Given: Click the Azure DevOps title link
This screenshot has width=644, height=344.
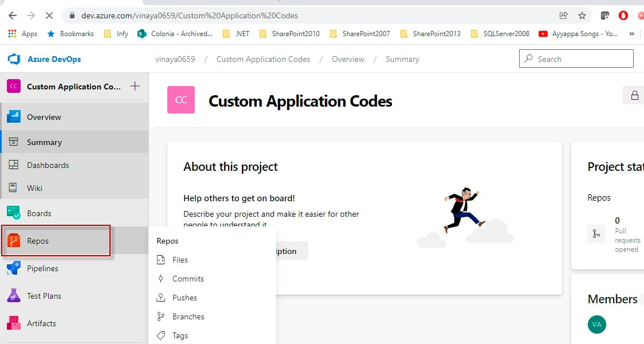Looking at the screenshot, I should [54, 59].
